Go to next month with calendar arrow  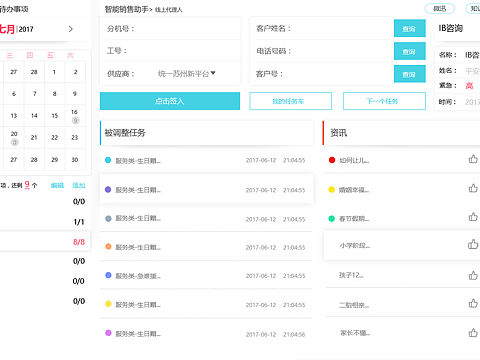(x=70, y=29)
